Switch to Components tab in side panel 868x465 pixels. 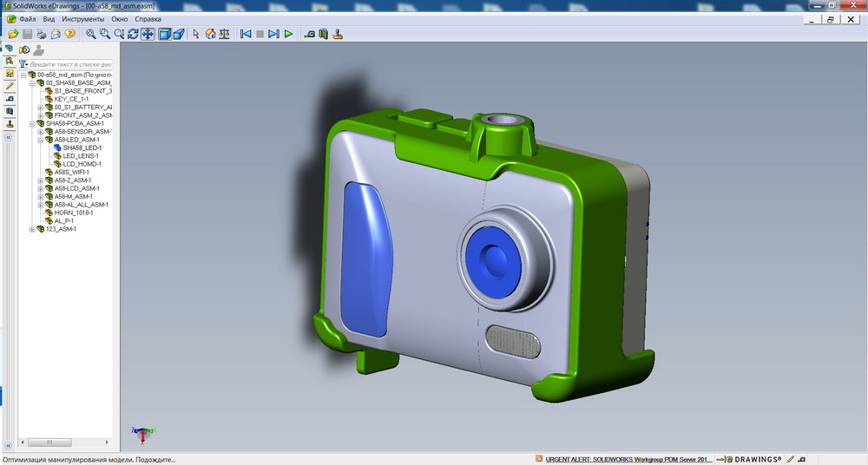[10, 49]
